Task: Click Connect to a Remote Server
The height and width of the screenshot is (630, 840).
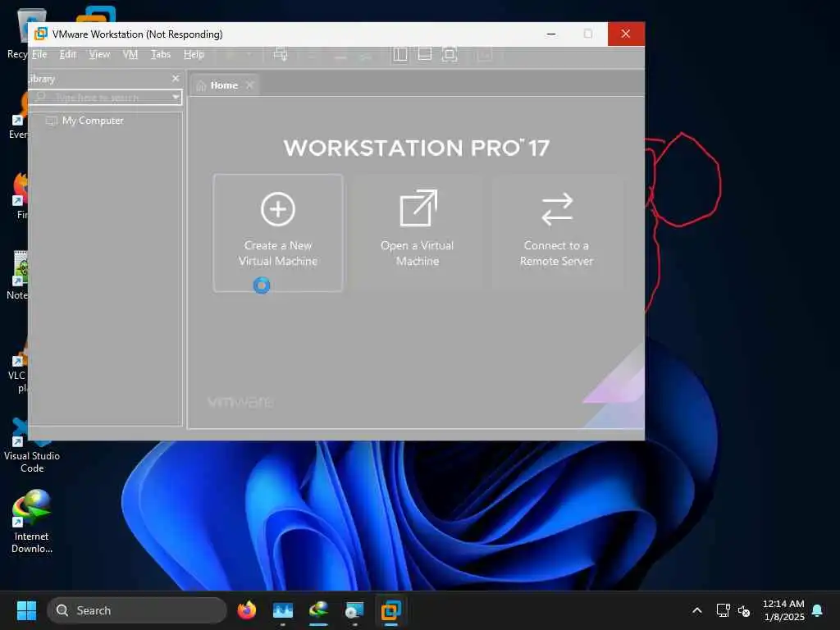Action: [557, 232]
